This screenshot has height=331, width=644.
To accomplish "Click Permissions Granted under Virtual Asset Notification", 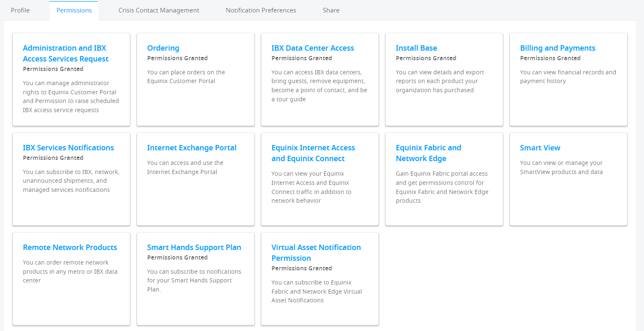I will pos(302,268).
